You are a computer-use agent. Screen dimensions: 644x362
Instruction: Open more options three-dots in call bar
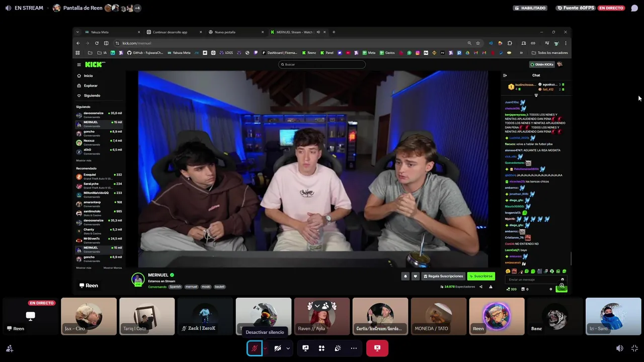coord(354,348)
